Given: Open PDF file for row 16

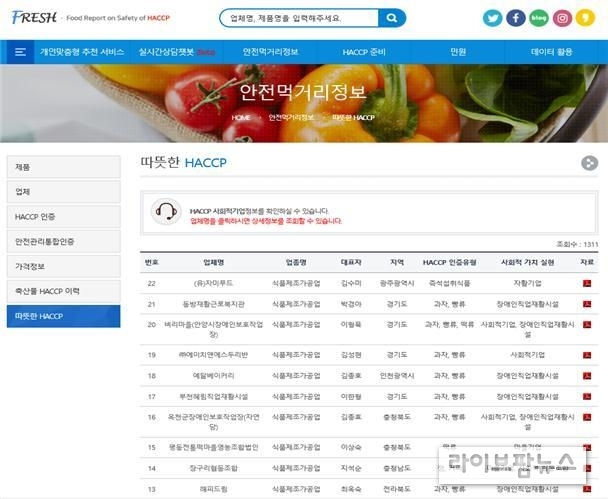Looking at the screenshot, I should [587, 417].
